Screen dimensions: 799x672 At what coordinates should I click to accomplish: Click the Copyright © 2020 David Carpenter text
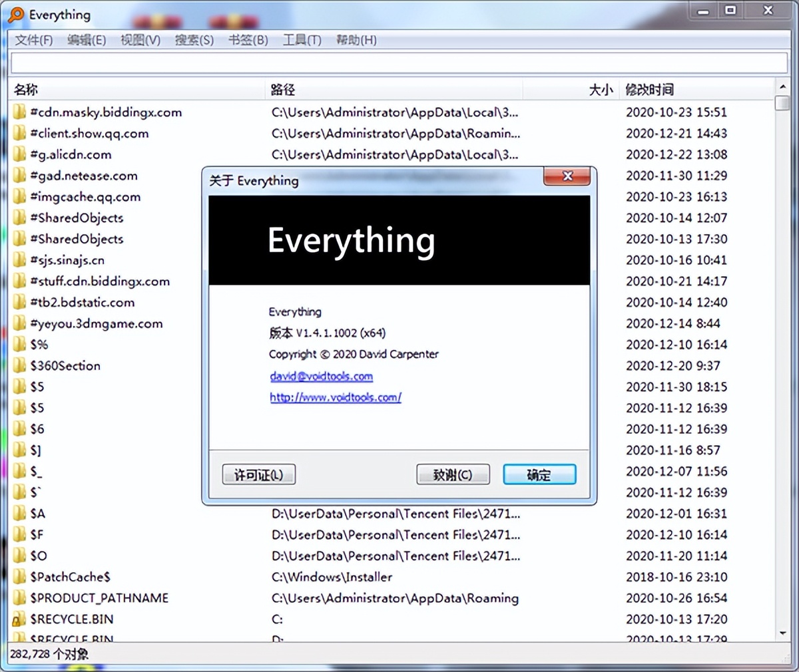point(354,354)
